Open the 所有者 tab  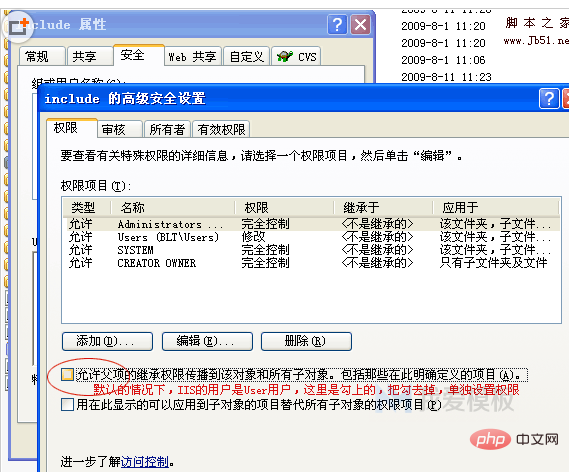click(167, 129)
